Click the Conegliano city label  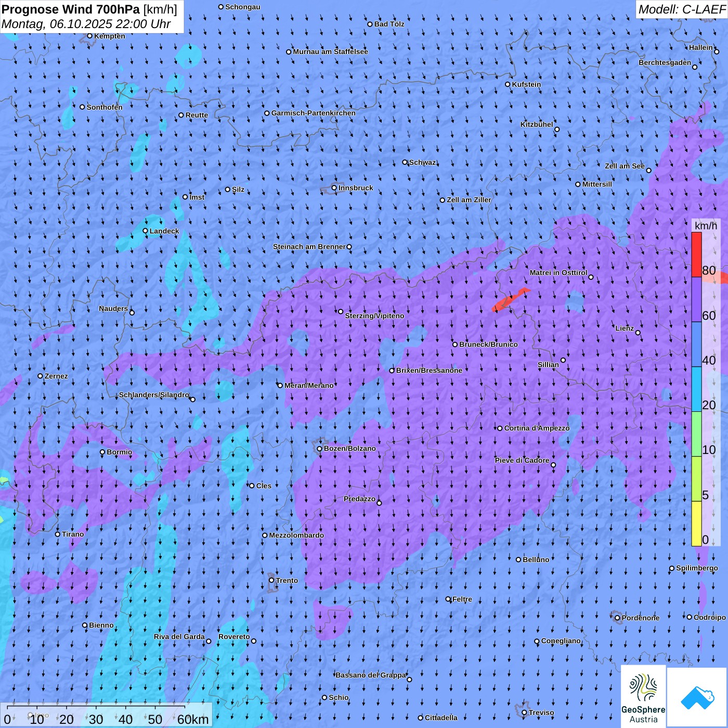(x=561, y=641)
